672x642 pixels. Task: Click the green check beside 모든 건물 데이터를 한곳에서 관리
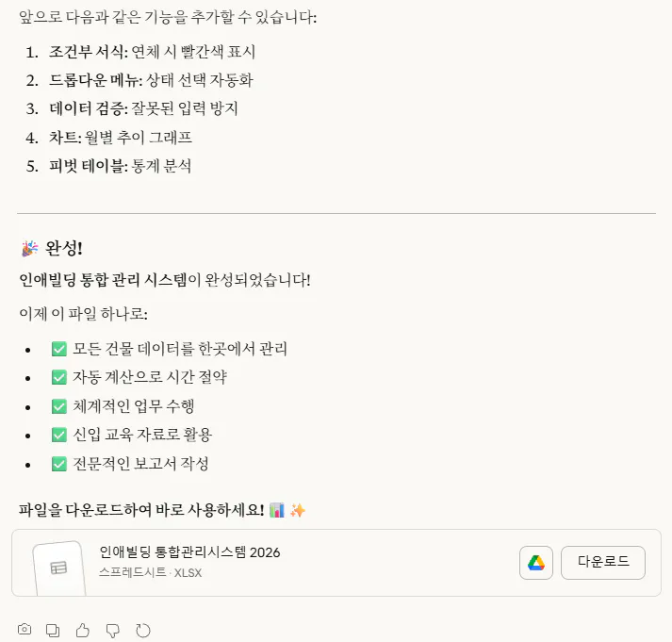(59, 349)
